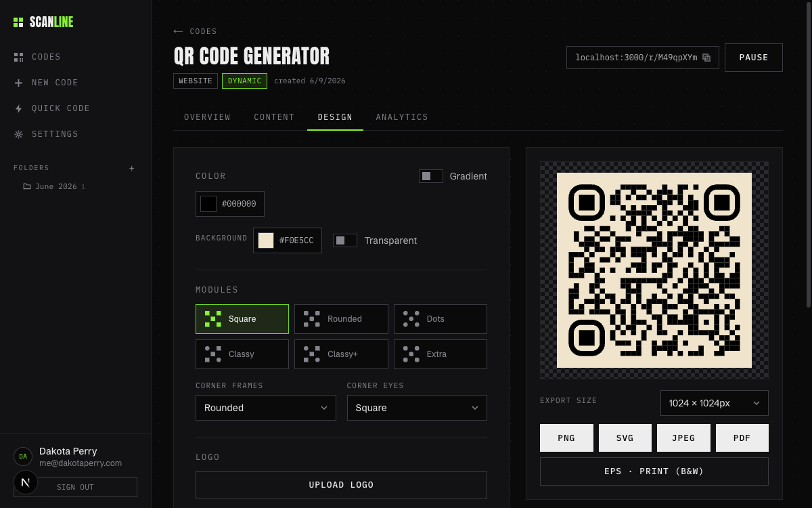Viewport: 812px width, 508px height.
Task: Open the Corner Eyes dropdown
Action: coord(417,408)
